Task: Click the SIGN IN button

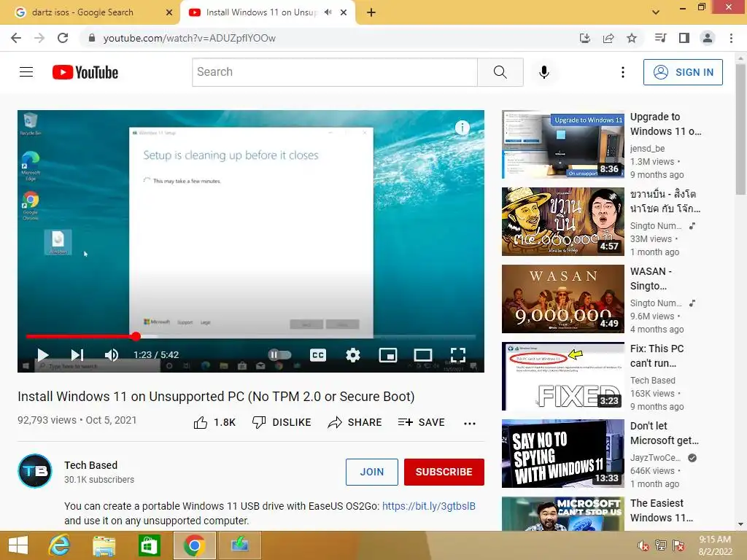Action: [683, 72]
